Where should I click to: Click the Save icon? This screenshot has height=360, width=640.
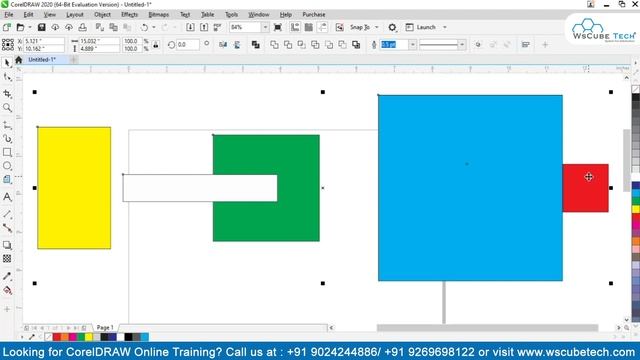(x=41, y=27)
